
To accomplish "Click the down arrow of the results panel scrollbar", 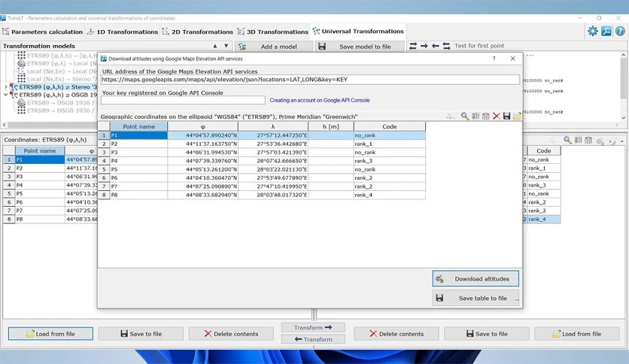I will (x=624, y=117).
